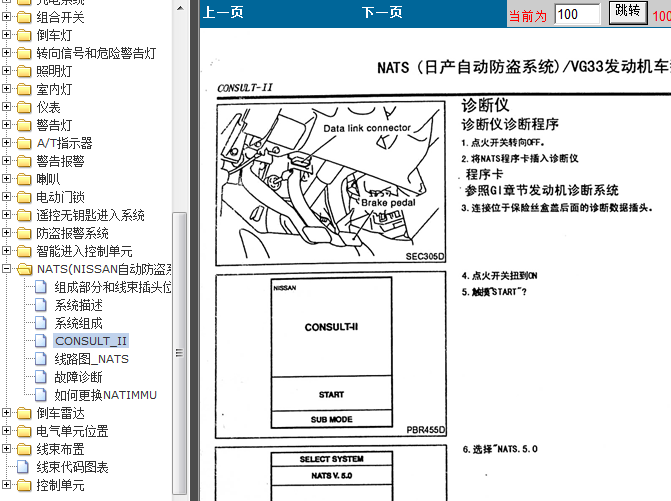671x501 pixels.
Task: Click the 控制单元 folder icon
Action: click(x=24, y=485)
